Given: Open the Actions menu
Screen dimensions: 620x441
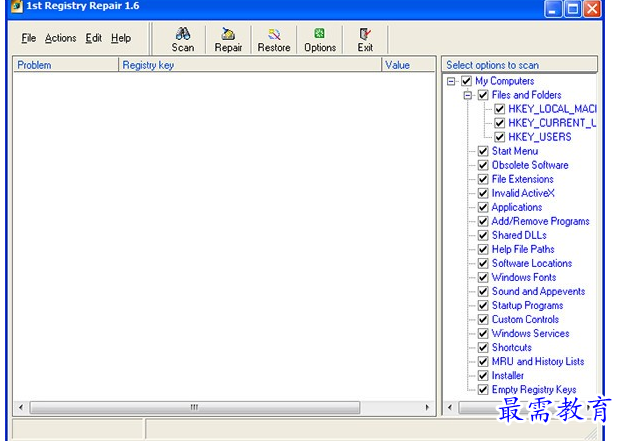Looking at the screenshot, I should pos(60,38).
